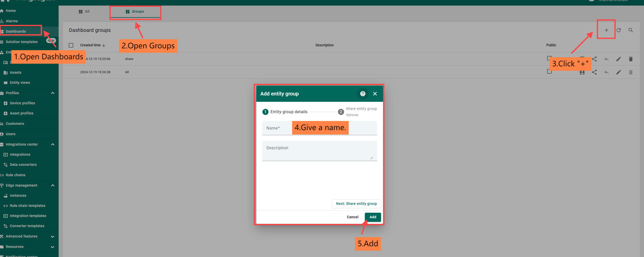Image resolution: width=644 pixels, height=257 pixels.
Task: Collapse the Profiles sidebar section
Action: pos(53,93)
